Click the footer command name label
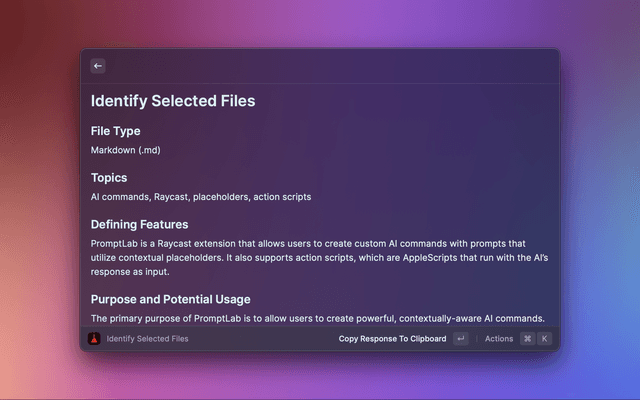640x400 pixels. click(147, 339)
